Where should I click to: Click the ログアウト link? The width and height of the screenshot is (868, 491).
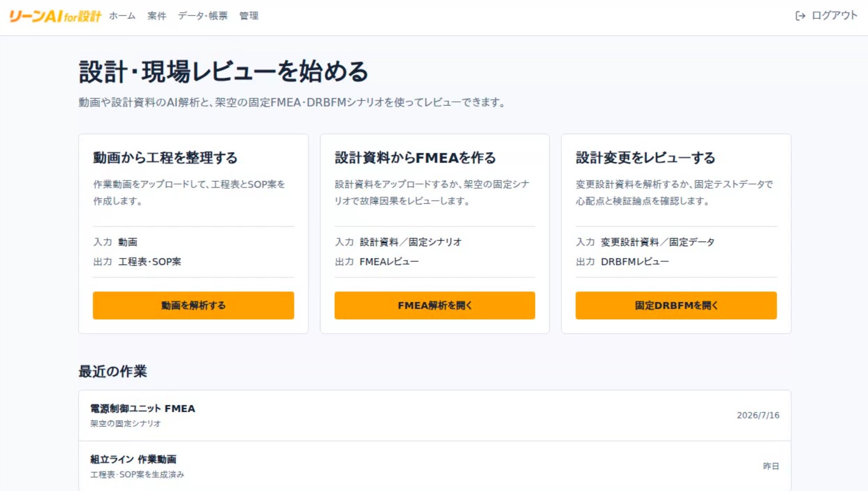coord(826,16)
